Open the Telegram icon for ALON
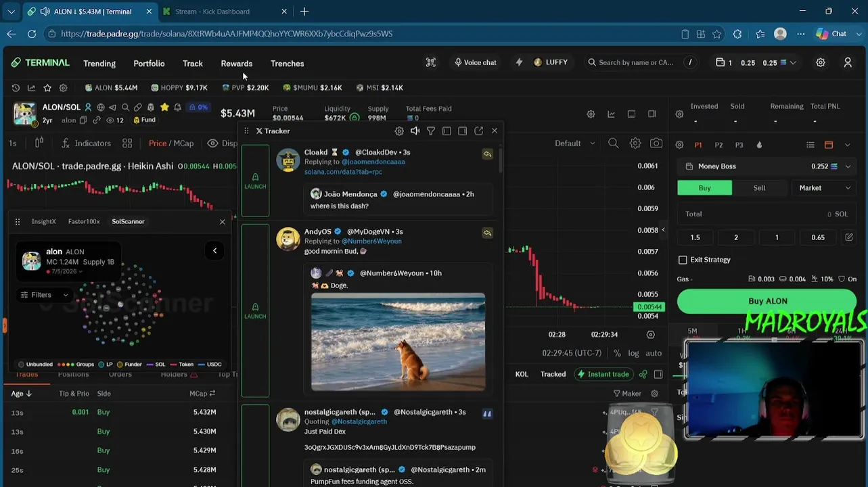This screenshot has width=868, height=487. point(112,107)
